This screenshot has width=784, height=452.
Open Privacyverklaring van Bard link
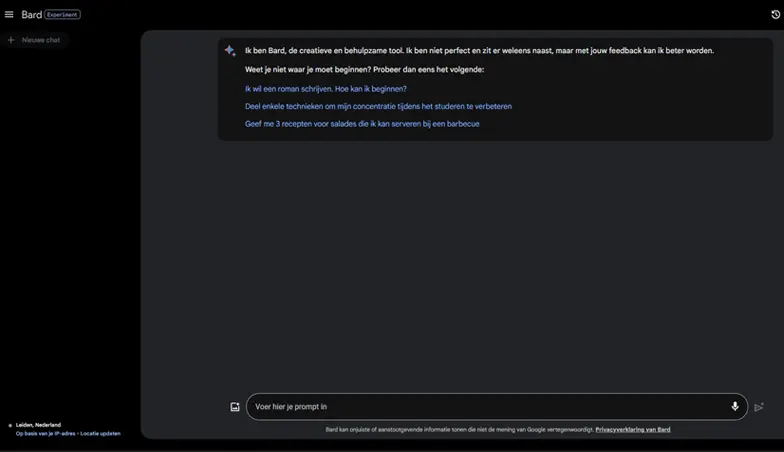tap(632, 430)
